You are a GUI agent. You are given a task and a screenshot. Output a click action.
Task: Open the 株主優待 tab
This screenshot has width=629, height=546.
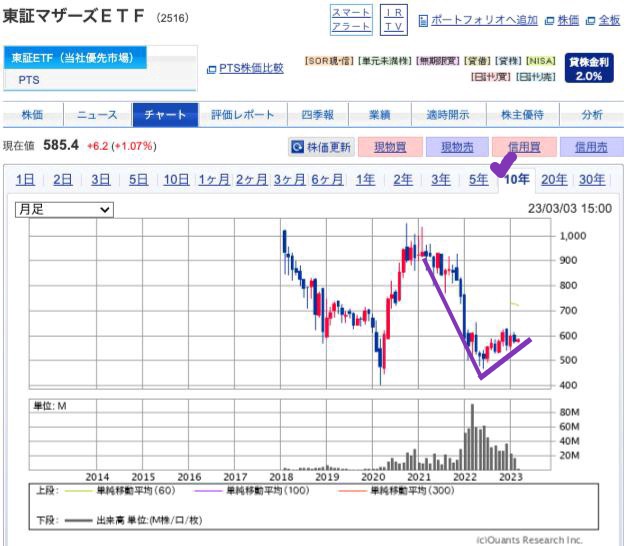pyautogui.click(x=523, y=115)
